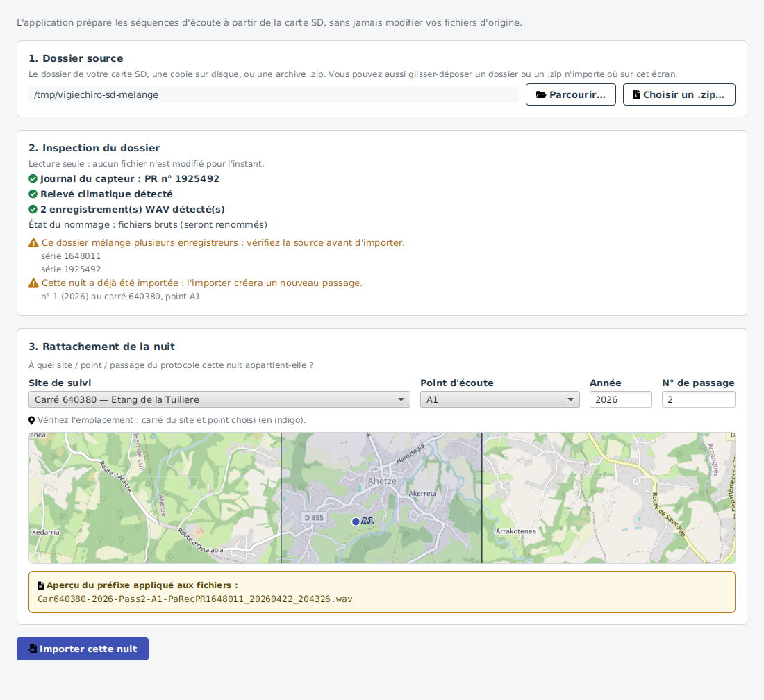Click the Route de Saint-Pée label on the map
Image resolution: width=764 pixels, height=700 pixels.
coord(668,515)
